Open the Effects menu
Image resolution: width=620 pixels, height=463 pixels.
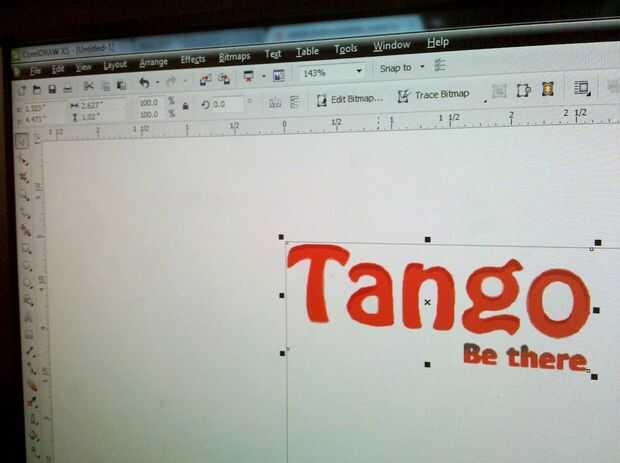pos(193,60)
